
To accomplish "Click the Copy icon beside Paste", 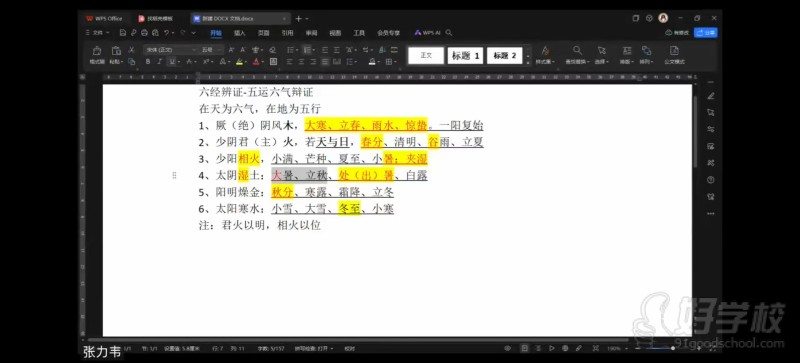I will pos(131,62).
